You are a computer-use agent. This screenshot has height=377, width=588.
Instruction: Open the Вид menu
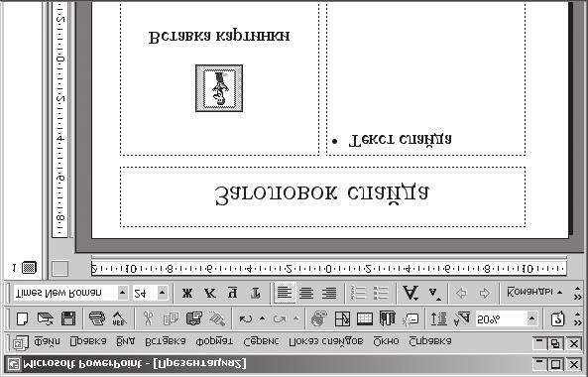coord(125,341)
